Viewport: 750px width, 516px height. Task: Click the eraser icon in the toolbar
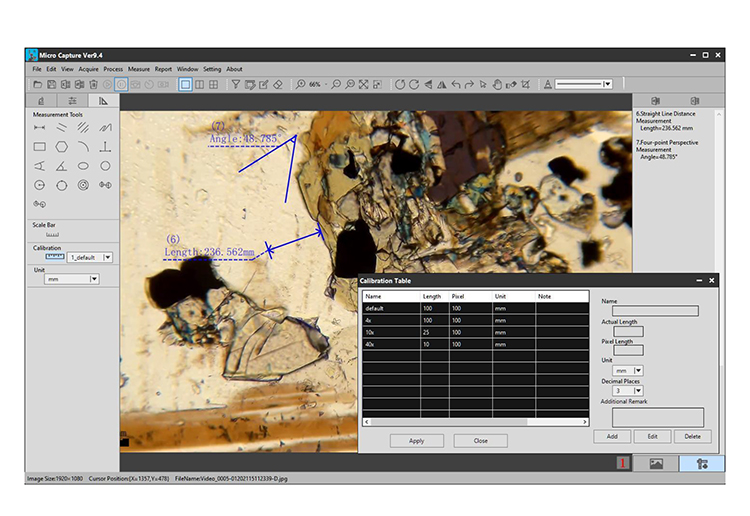point(279,85)
